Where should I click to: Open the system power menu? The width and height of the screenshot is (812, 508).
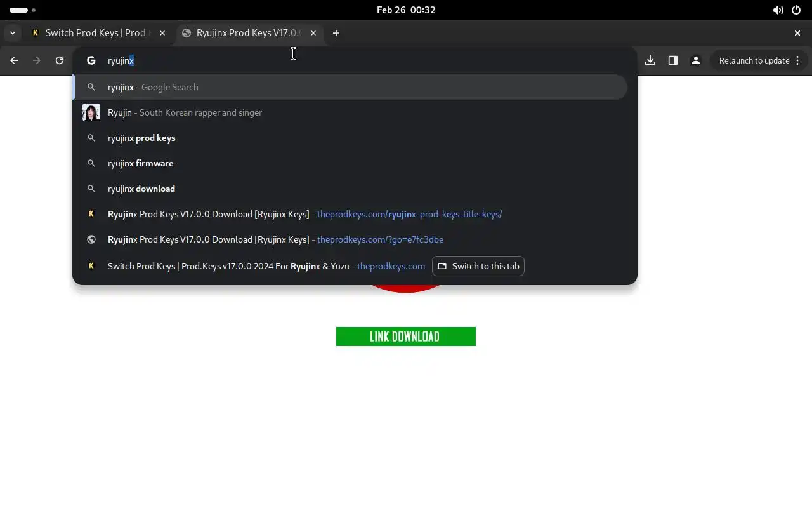coord(796,10)
